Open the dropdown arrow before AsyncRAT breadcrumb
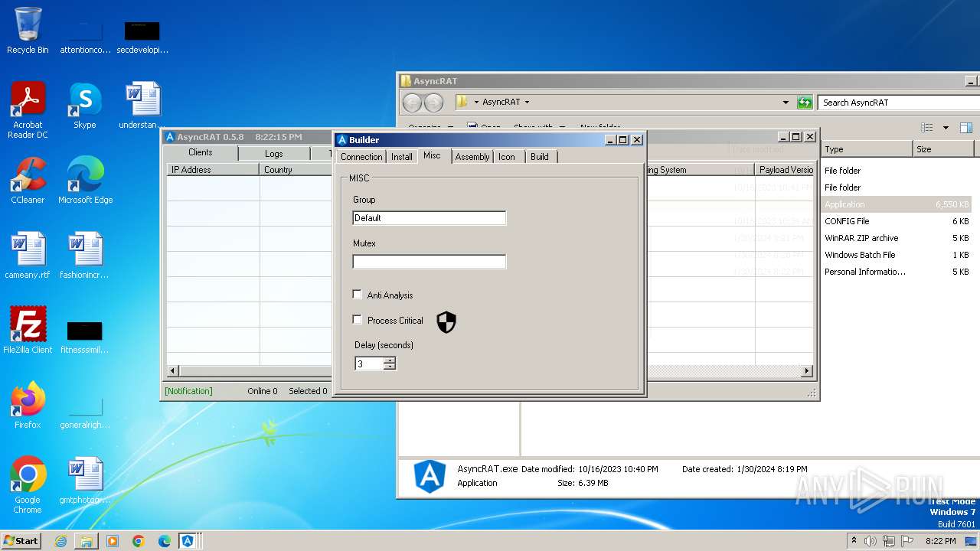Screen dimensions: 980x551 coord(476,102)
